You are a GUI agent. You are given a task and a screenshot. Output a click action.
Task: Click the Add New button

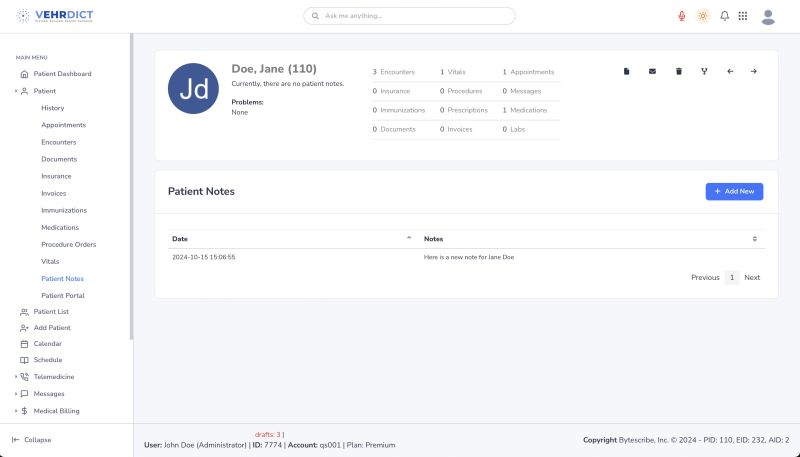tap(734, 191)
